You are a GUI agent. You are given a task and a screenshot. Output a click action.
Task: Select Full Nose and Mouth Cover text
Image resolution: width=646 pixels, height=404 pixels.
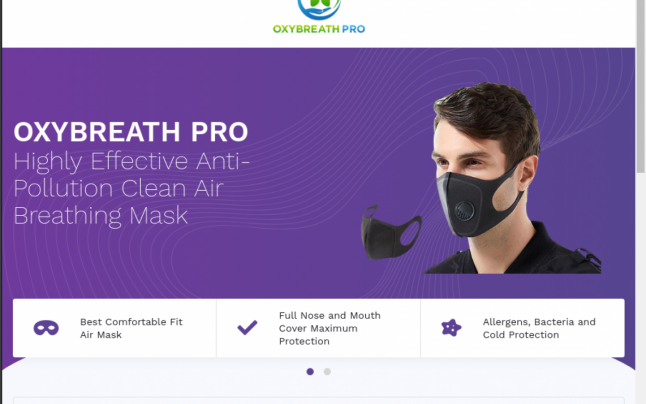(330, 328)
